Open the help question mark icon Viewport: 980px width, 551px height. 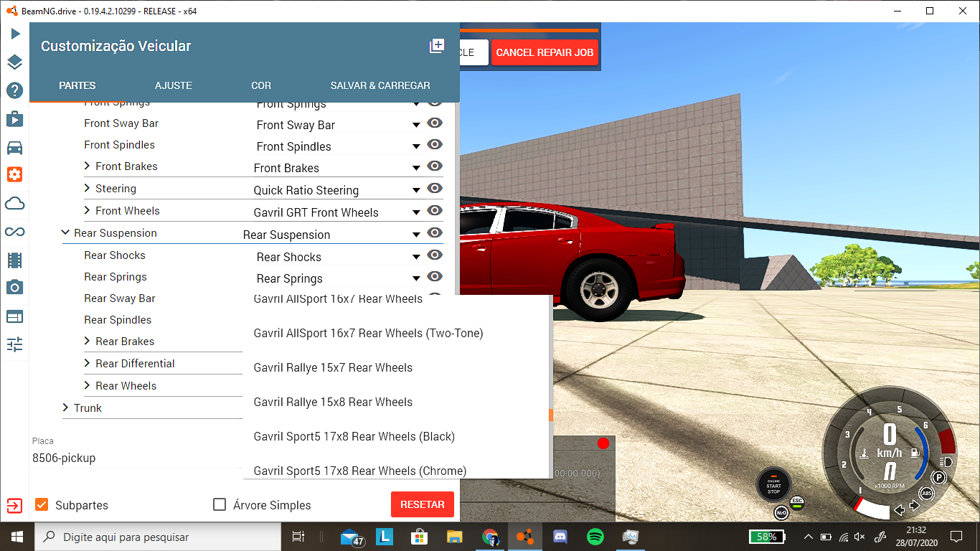pyautogui.click(x=15, y=90)
